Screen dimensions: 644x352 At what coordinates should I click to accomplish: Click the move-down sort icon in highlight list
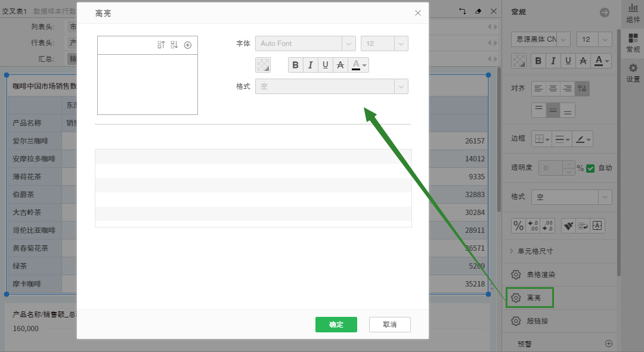coord(174,45)
